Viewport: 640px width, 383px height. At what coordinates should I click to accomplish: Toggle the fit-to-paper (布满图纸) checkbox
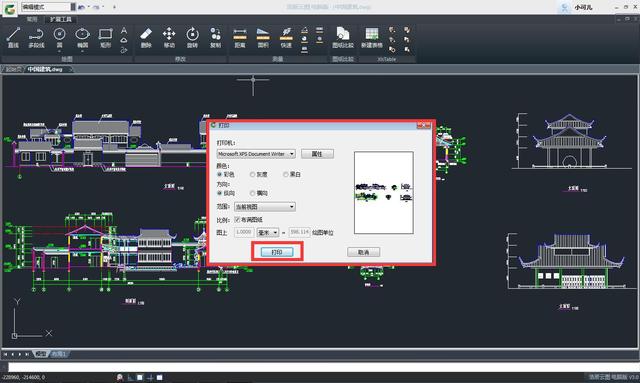coord(237,220)
